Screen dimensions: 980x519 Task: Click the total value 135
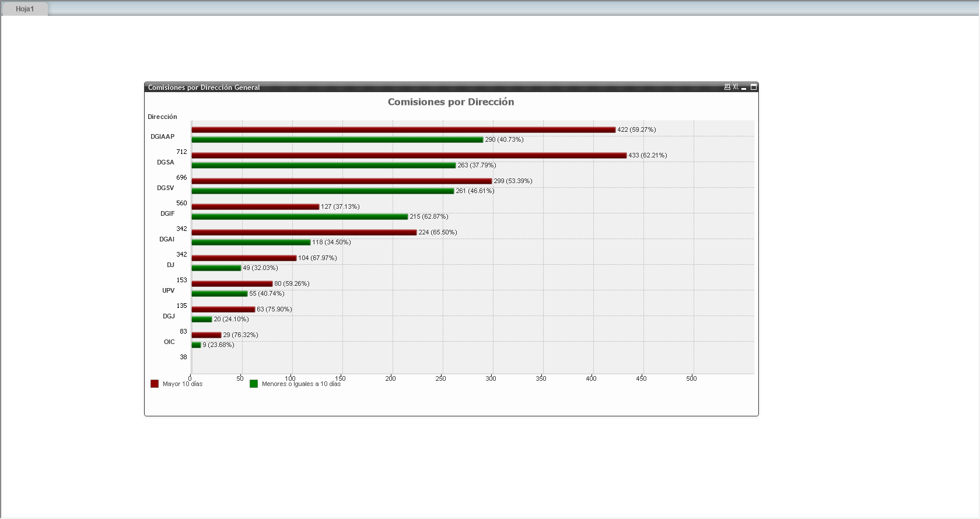pos(181,306)
